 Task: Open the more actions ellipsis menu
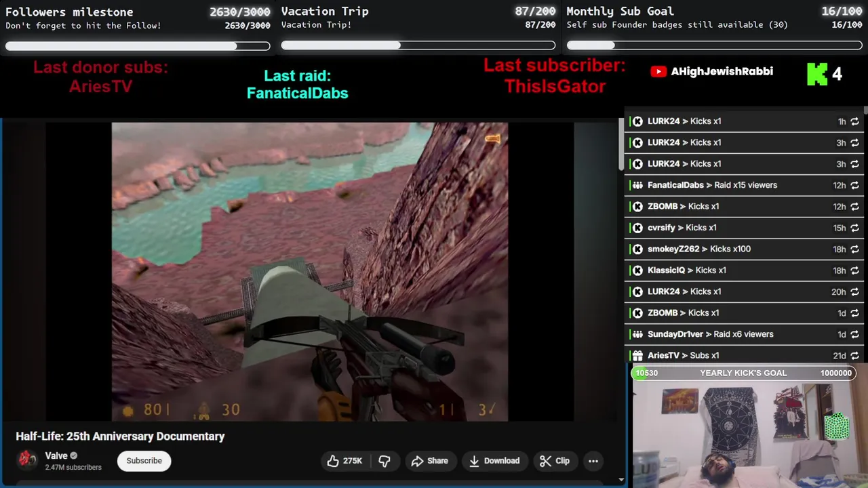coord(593,461)
